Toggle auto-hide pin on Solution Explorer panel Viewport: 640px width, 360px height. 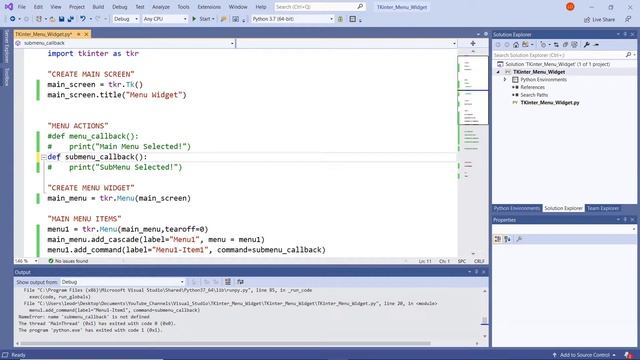(x=625, y=34)
